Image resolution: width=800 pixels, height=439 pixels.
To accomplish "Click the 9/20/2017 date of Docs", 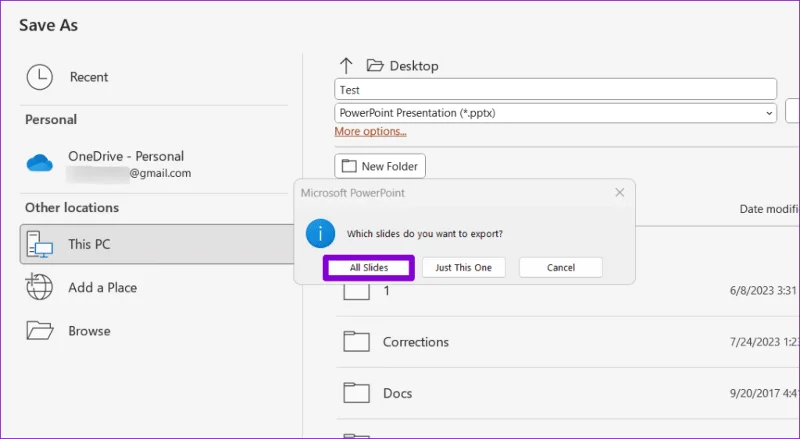I will click(x=764, y=393).
